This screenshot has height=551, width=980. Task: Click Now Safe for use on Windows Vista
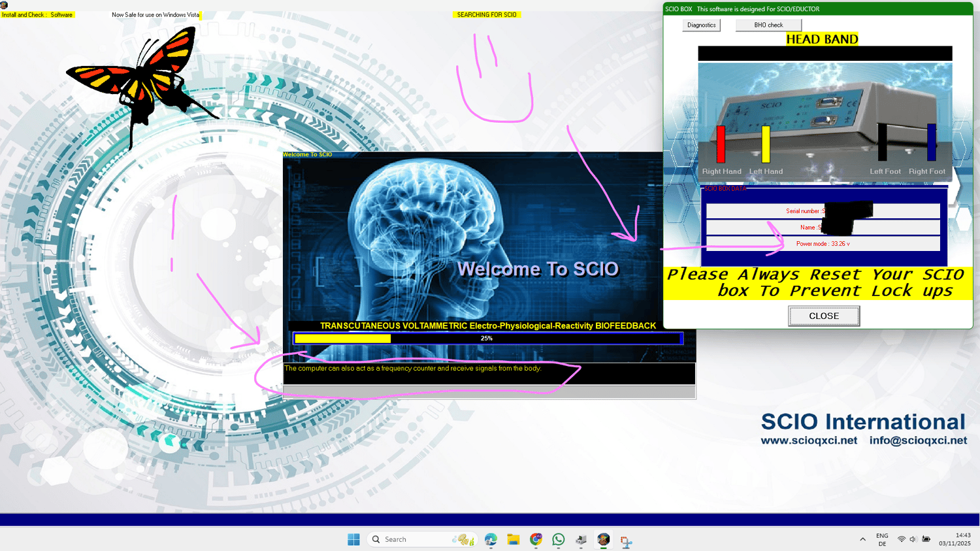pyautogui.click(x=155, y=14)
